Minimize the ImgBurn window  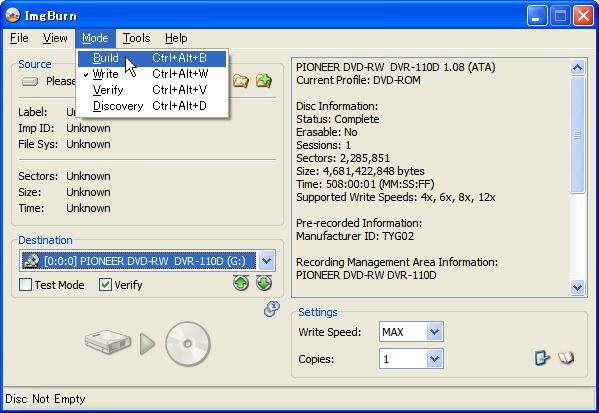click(x=537, y=16)
